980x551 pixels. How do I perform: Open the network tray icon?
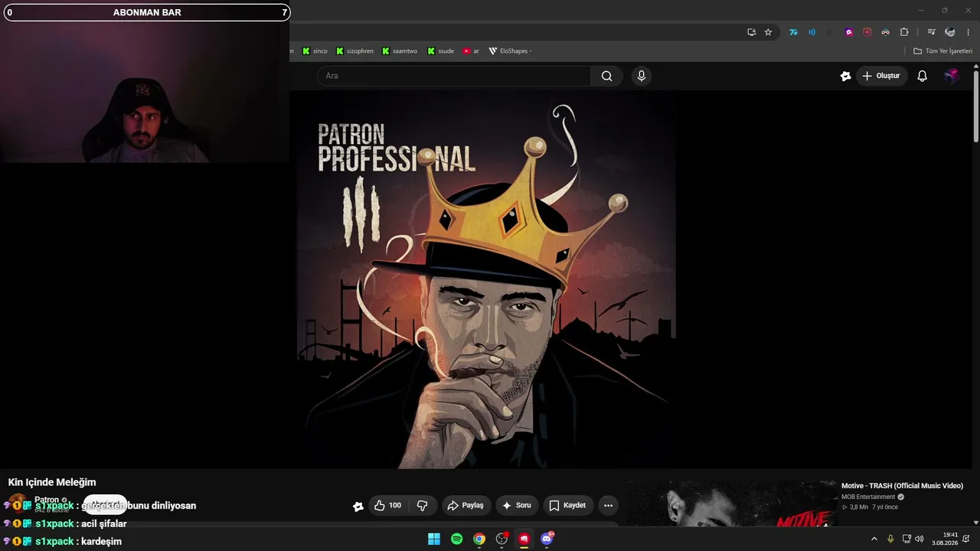(x=906, y=539)
